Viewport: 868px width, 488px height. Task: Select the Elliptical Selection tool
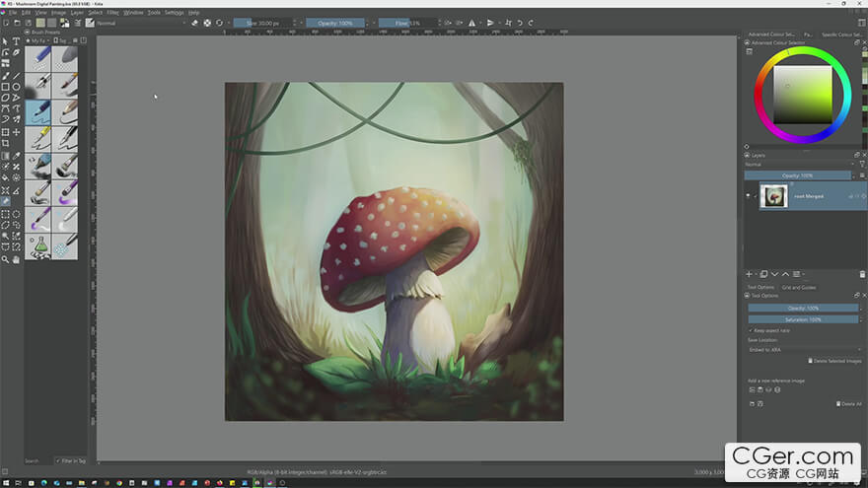point(16,214)
